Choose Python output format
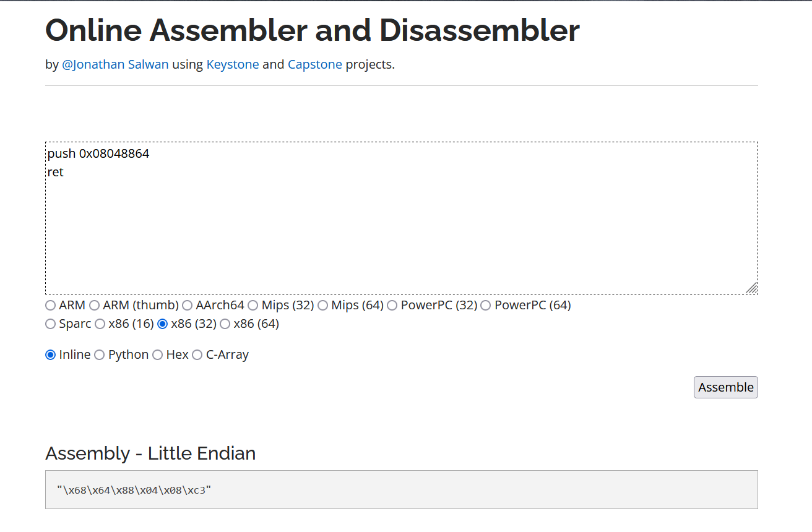This screenshot has height=532, width=812. pos(99,355)
